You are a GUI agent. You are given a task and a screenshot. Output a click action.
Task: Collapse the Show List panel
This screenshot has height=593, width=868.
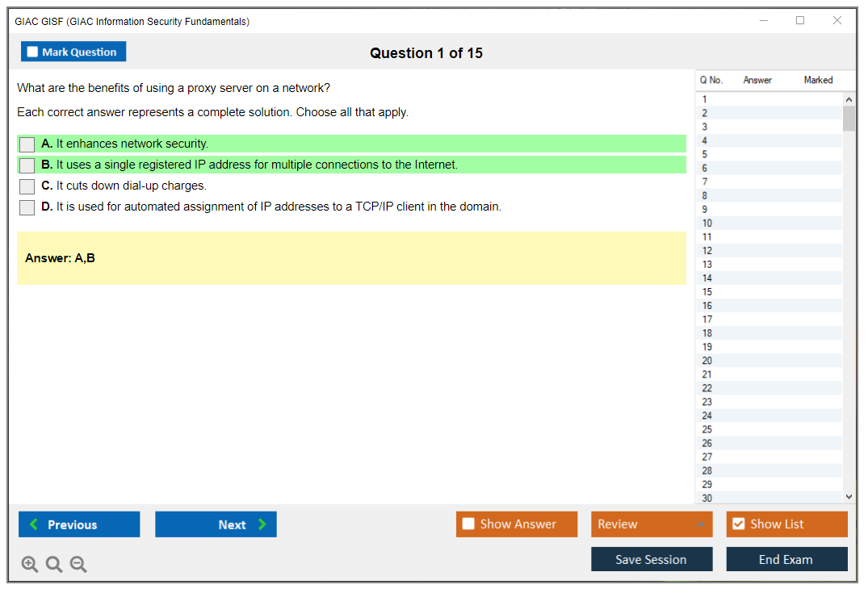pos(786,524)
